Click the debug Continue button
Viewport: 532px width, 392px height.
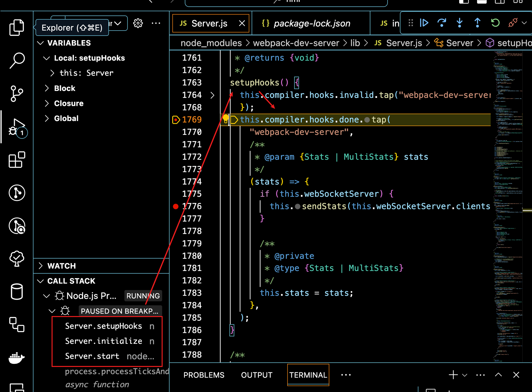[x=424, y=23]
